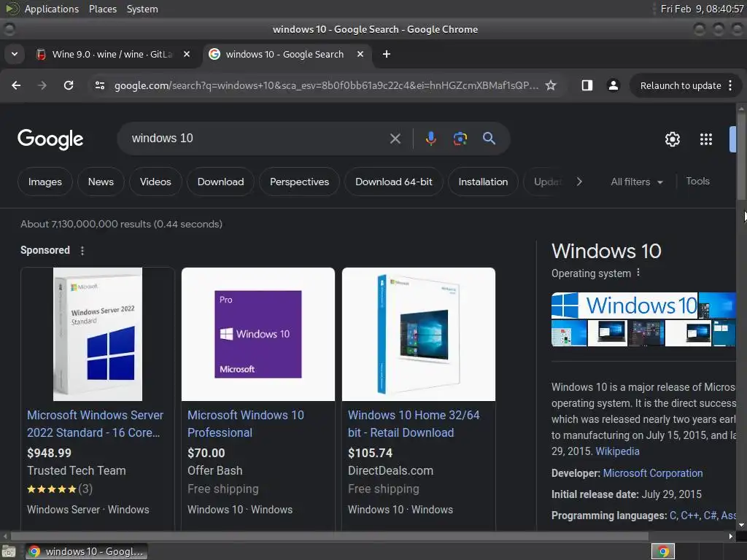Open the Google apps grid
Viewport: 747px width, 560px height.
(705, 139)
